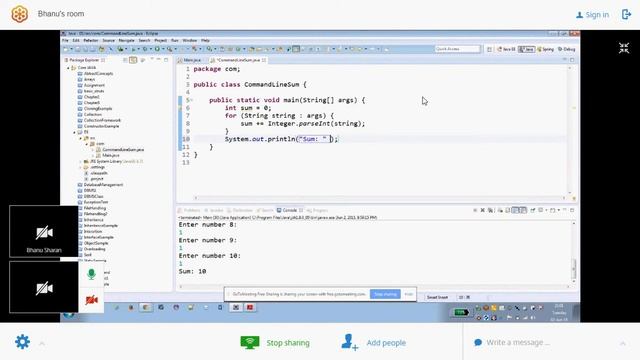
Task: Switch to the Debug perspective
Action: 567,49
